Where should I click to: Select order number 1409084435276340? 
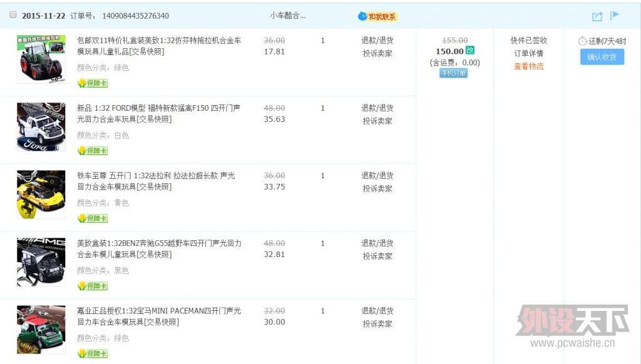coord(135,16)
